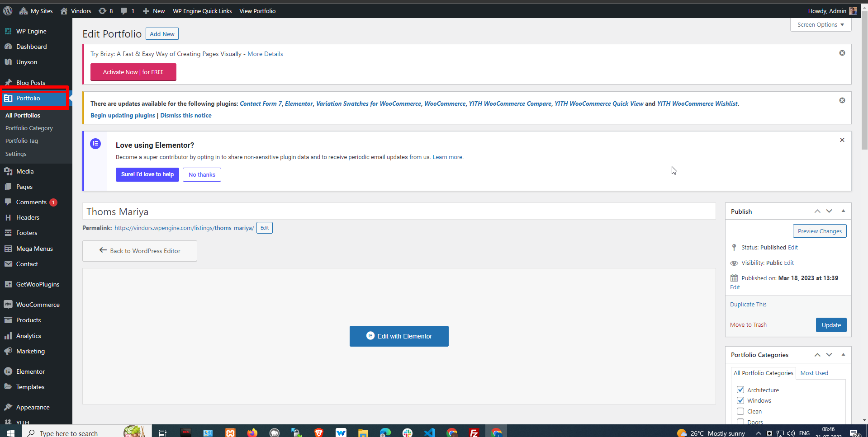Click the Elementor sidebar icon
868x437 pixels.
(8, 371)
